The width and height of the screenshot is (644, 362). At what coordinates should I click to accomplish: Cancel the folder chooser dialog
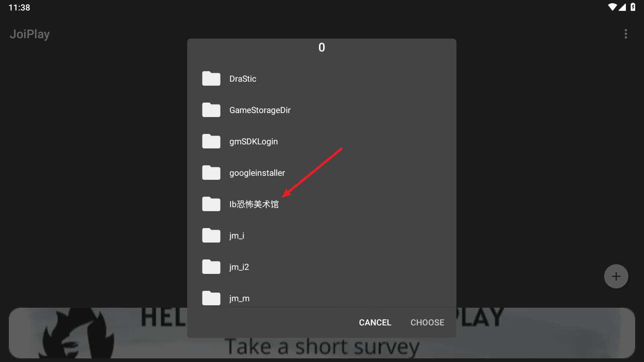[x=375, y=323]
